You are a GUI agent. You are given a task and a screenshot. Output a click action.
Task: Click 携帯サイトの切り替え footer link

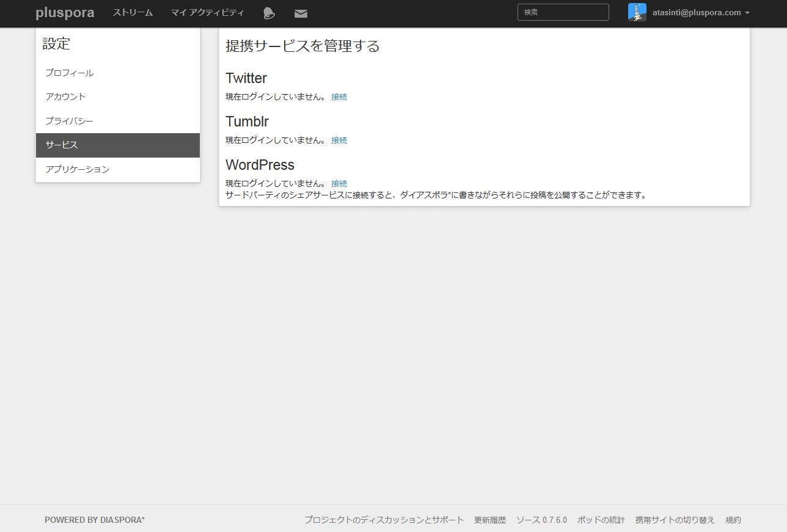[x=675, y=520]
